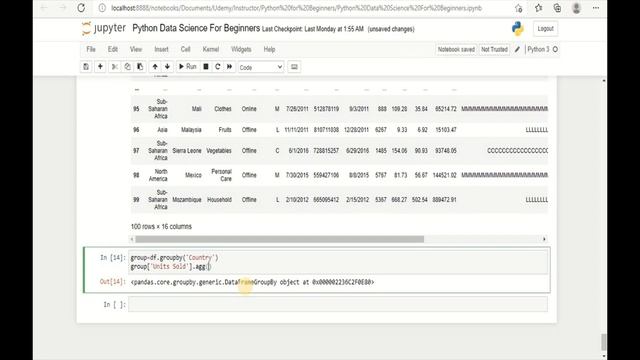Screen dimensions: 640x360
Task: Click the Not Trusted button
Action: (494, 49)
